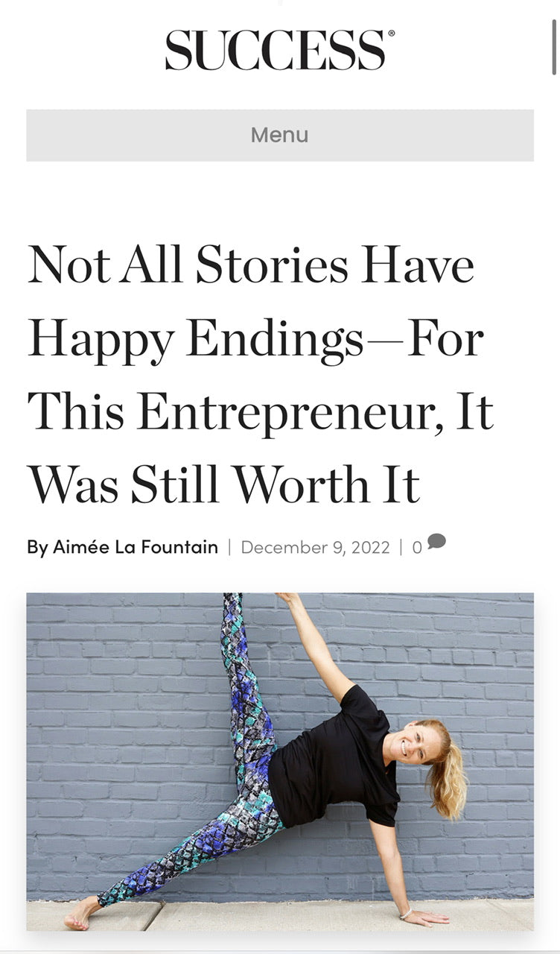The image size is (560, 954).
Task: Select the comment count number 0
Action: click(417, 548)
